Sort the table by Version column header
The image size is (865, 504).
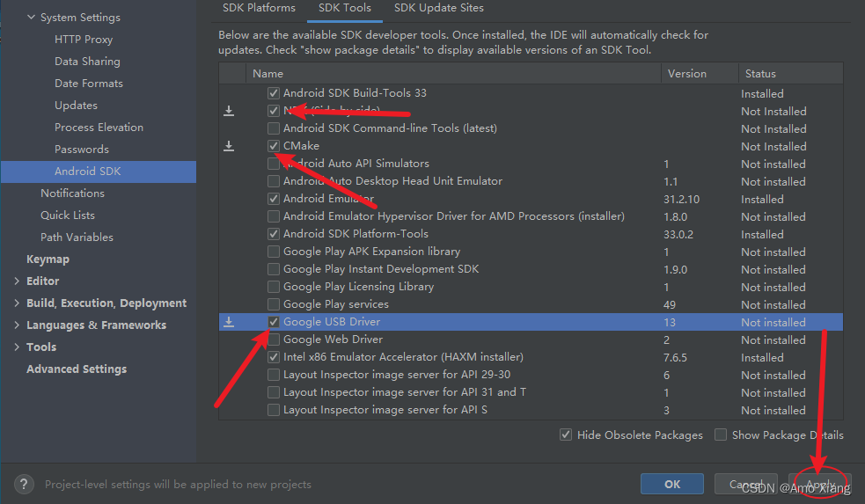pyautogui.click(x=686, y=74)
